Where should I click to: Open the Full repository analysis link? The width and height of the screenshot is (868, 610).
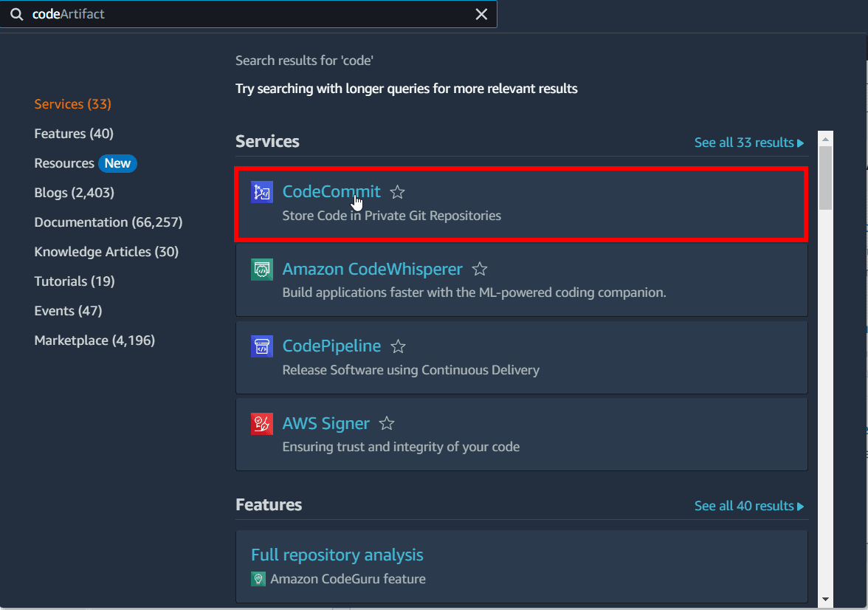337,555
